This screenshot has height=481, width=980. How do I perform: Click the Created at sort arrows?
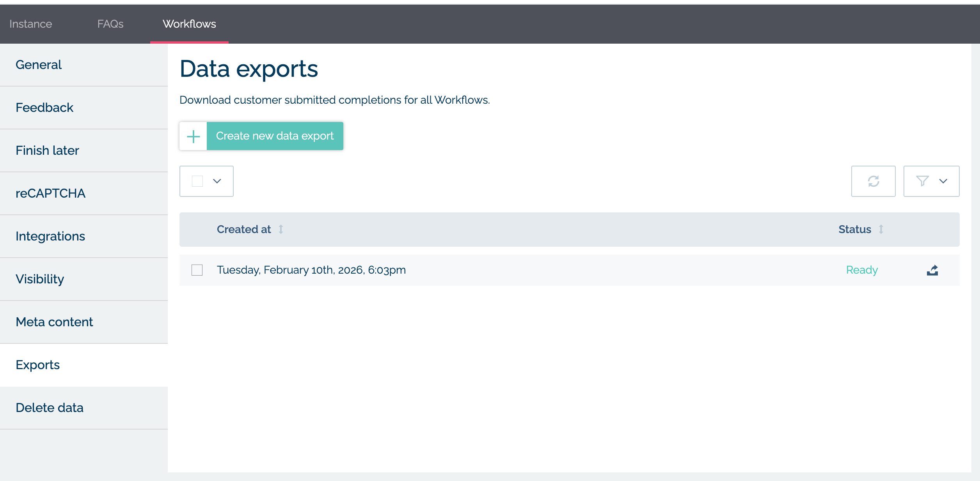tap(281, 230)
